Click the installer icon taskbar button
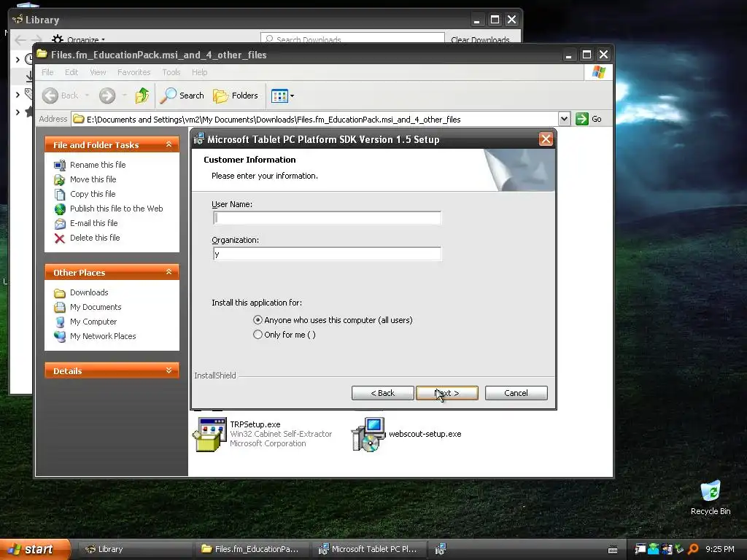 [440, 549]
